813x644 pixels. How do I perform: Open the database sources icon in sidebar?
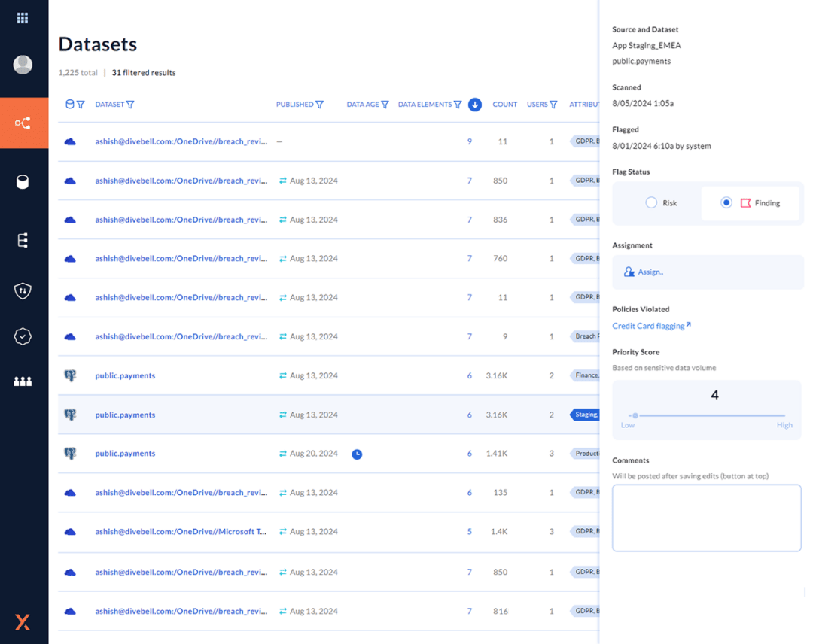point(23,181)
